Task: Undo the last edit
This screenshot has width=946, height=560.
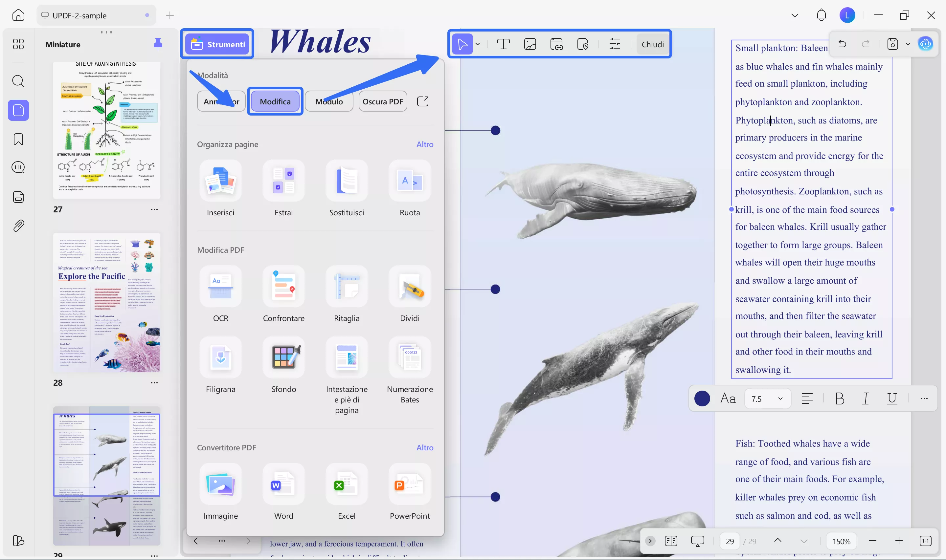Action: 842,44
